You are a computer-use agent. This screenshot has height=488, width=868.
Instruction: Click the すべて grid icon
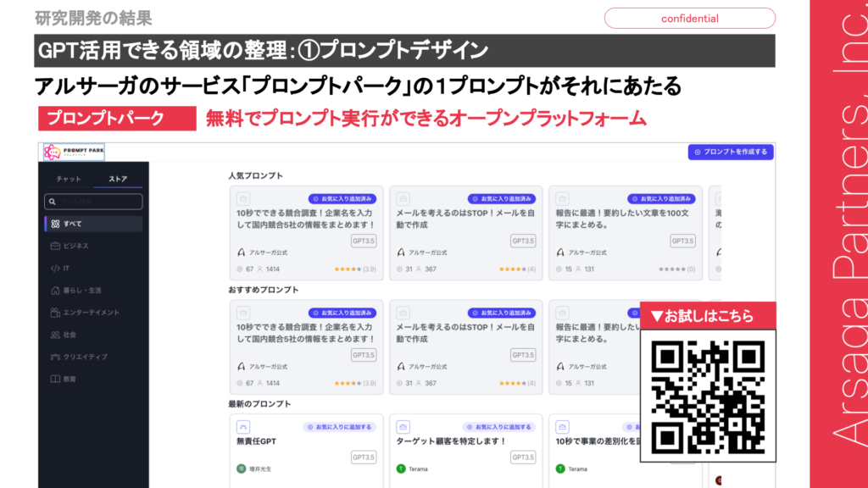coord(55,224)
